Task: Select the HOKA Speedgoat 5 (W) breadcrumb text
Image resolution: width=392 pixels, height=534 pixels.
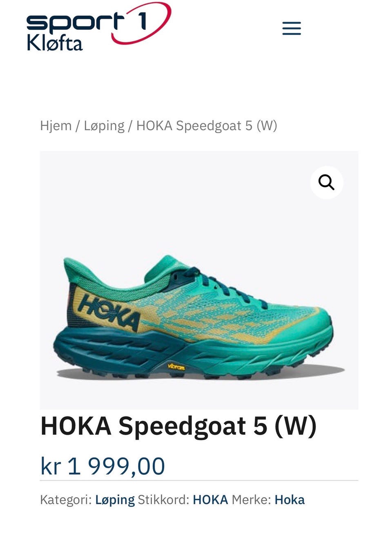Action: tap(207, 126)
